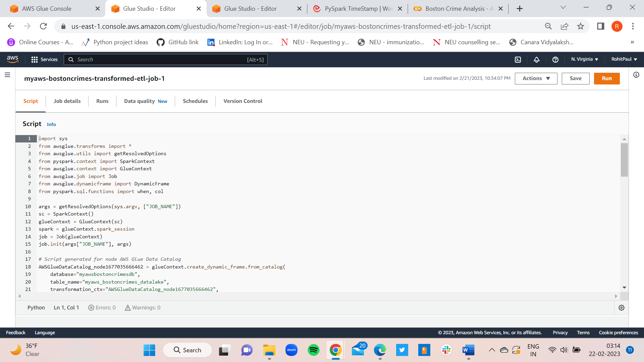This screenshot has width=644, height=362.
Task: Click the AWS logo to go home
Action: (x=12, y=59)
